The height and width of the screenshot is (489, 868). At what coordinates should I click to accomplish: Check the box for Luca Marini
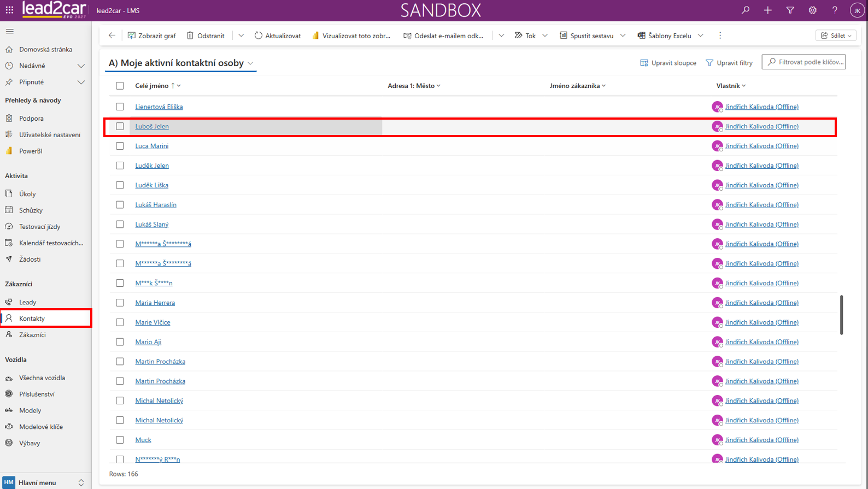click(120, 146)
